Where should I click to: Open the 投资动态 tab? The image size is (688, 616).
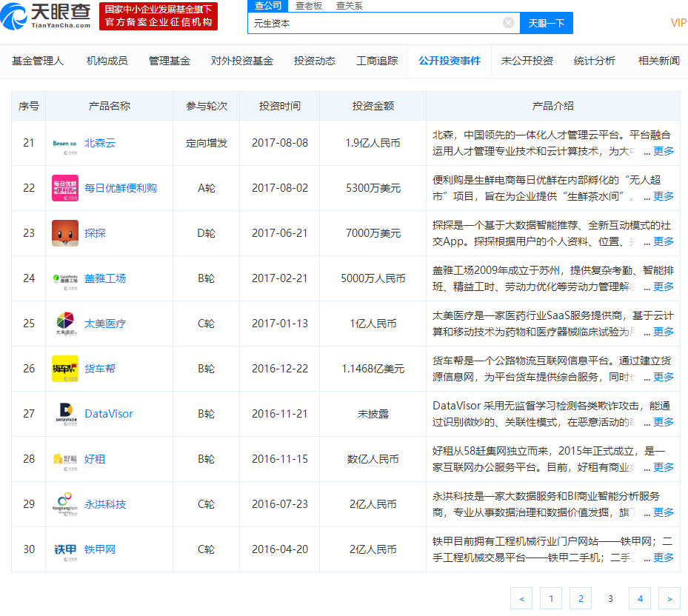pos(315,61)
